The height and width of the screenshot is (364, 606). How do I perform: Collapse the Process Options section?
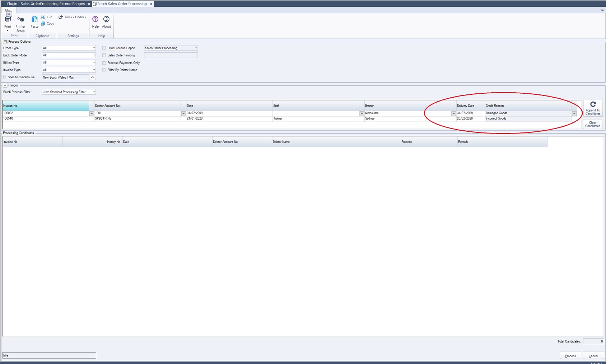pyautogui.click(x=5, y=42)
